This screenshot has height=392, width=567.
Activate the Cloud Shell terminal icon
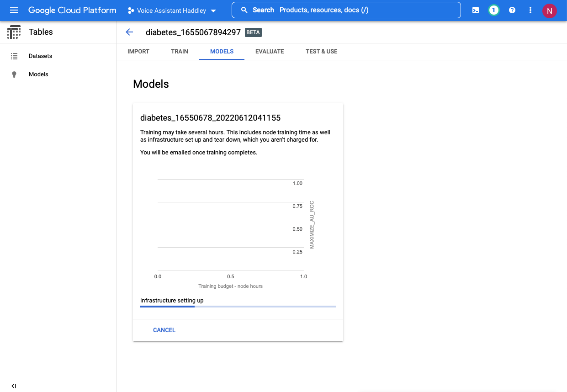pos(476,10)
